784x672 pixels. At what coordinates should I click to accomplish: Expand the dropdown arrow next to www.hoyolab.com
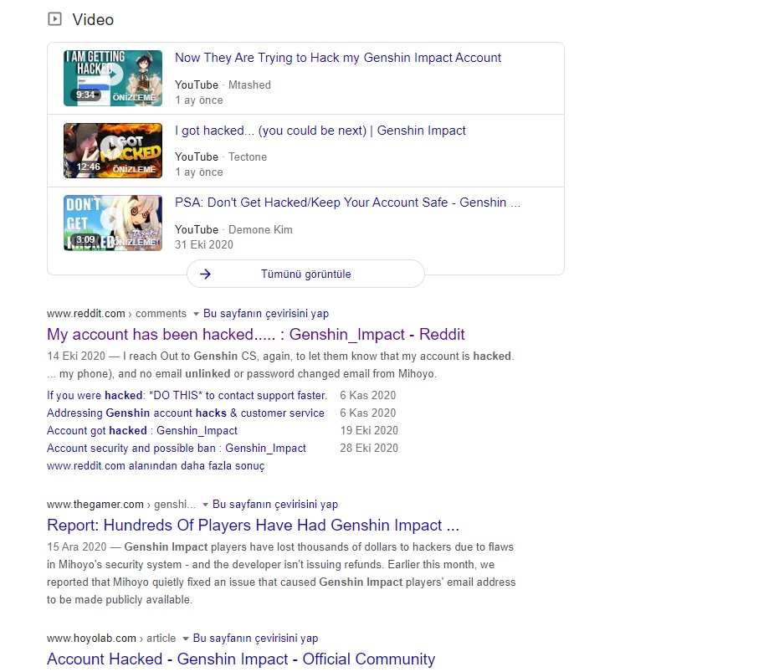(x=186, y=639)
